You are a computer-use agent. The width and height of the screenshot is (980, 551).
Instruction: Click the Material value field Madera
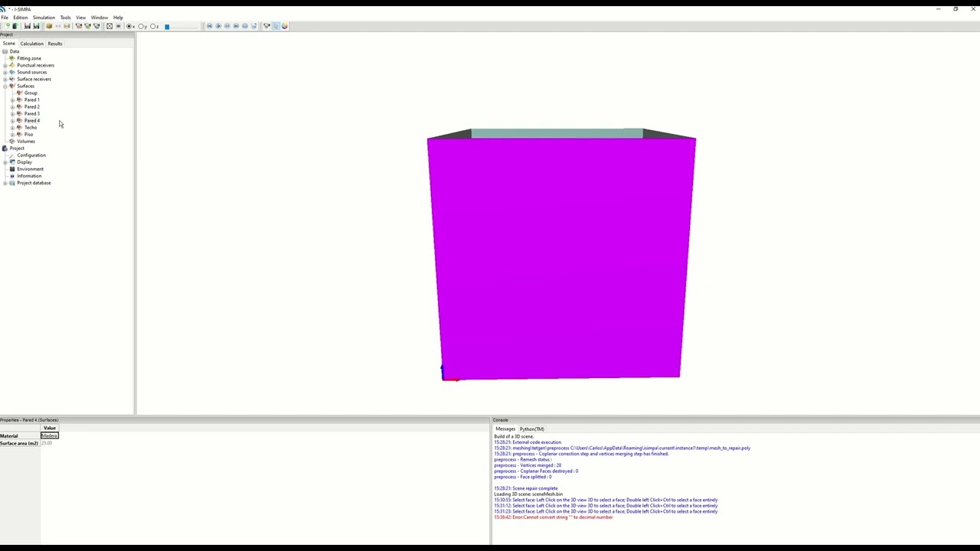tap(50, 435)
